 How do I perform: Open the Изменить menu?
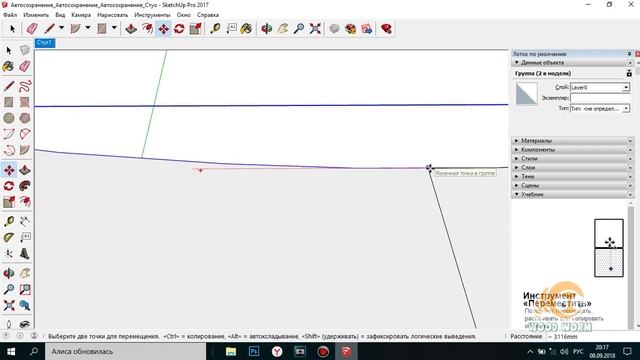coord(36,15)
